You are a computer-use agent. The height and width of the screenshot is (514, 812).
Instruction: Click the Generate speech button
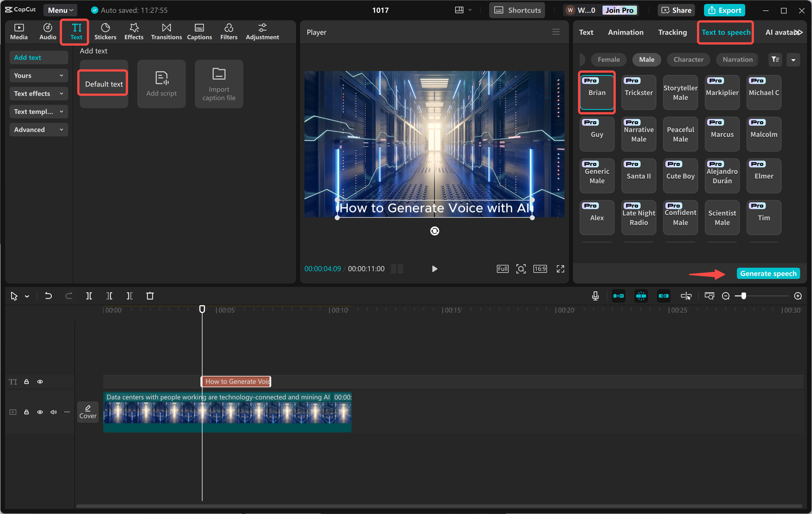[768, 273]
